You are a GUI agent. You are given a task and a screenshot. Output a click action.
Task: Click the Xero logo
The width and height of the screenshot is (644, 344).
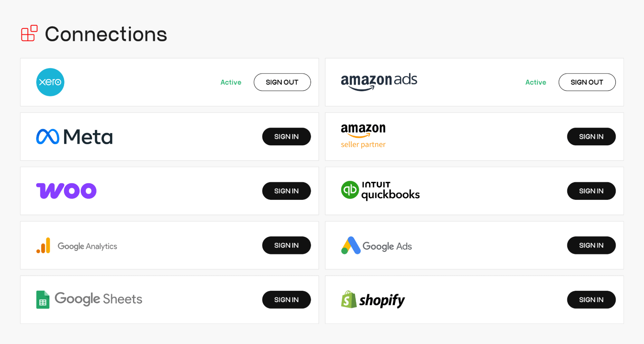50,82
